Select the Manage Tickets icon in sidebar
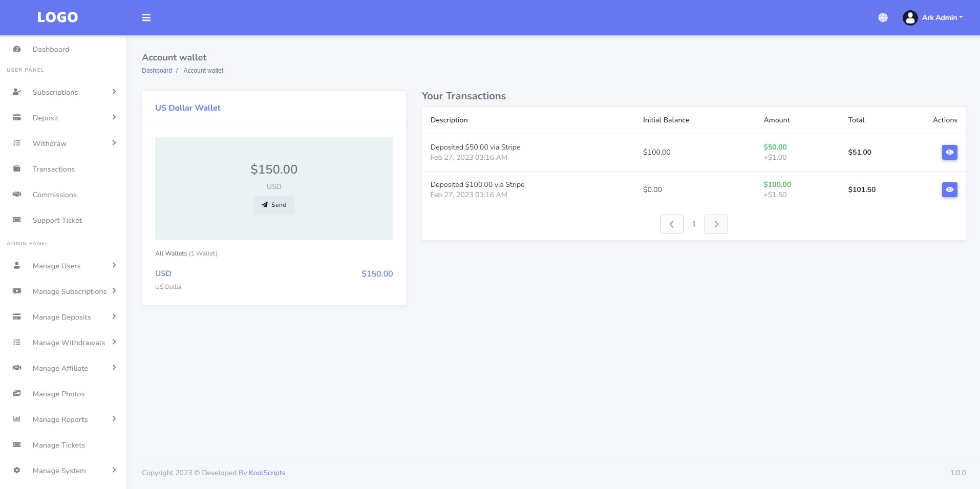This screenshot has width=980, height=489. 17,444
